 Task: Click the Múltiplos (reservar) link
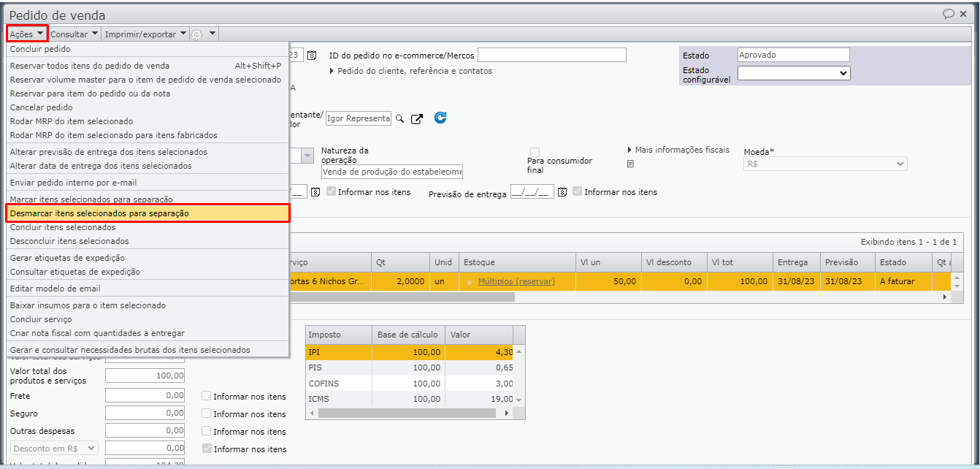click(516, 281)
